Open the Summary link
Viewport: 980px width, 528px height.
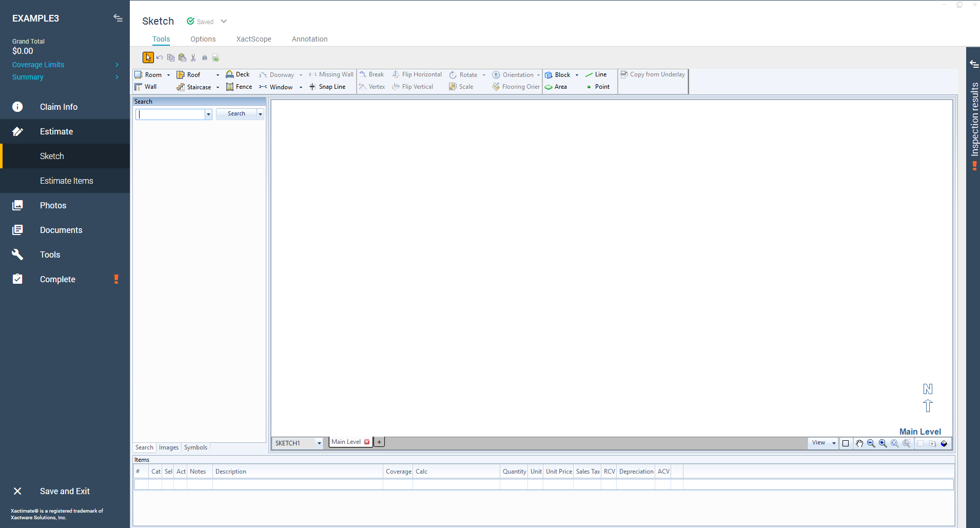(x=28, y=77)
